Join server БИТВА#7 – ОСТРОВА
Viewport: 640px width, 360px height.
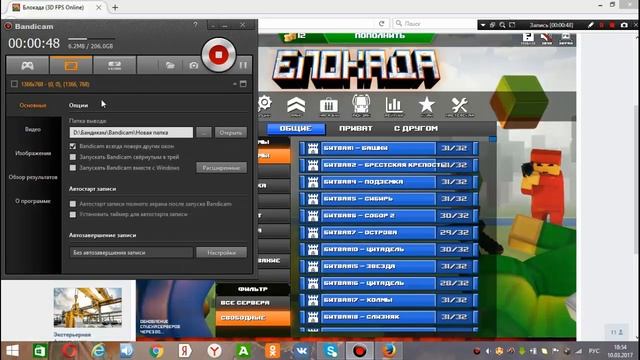point(389,233)
